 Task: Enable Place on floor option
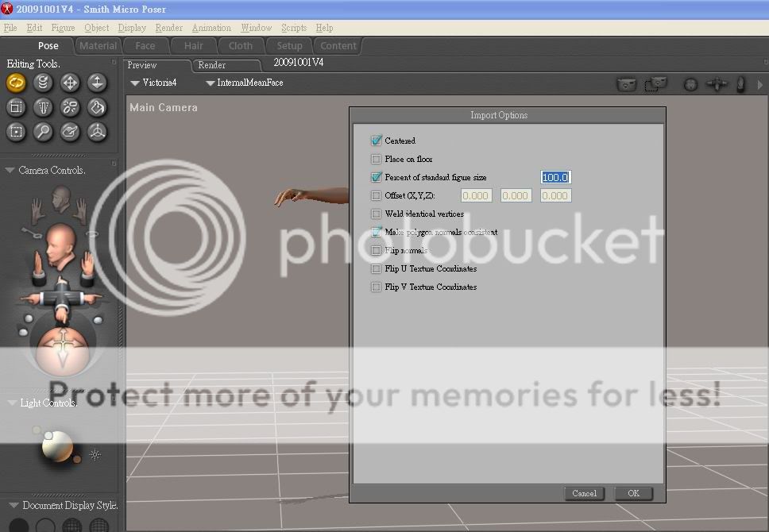[377, 160]
